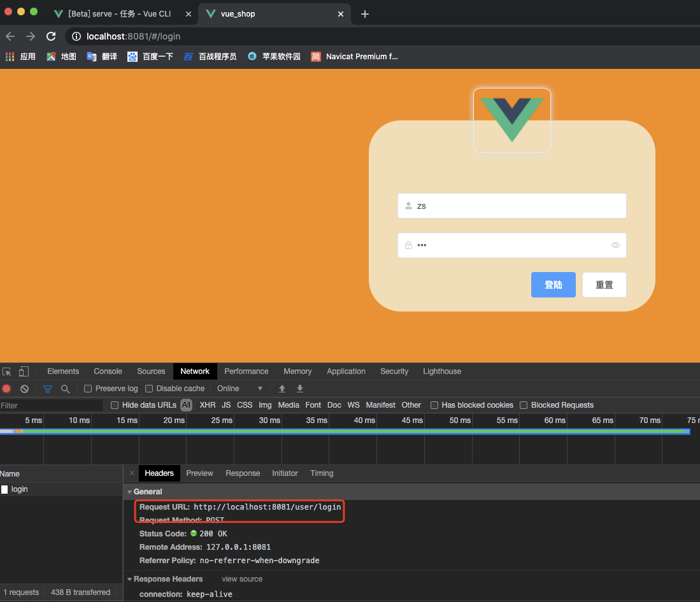Filter requests by Media type

[x=289, y=405]
